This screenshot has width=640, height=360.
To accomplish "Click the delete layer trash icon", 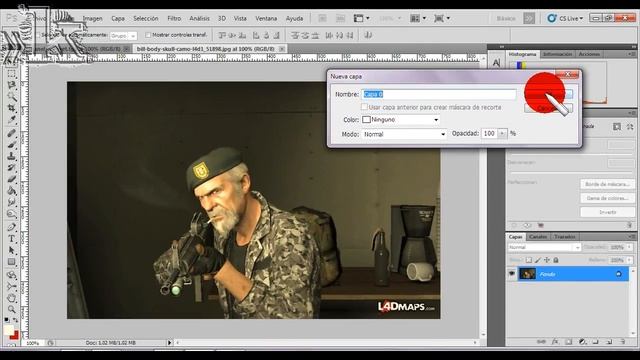I will tap(622, 342).
